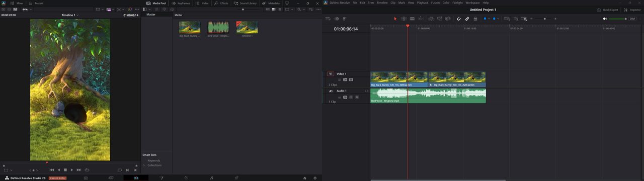Select the arrow selection mode tool
This screenshot has width=644, height=181.
coord(395,19)
